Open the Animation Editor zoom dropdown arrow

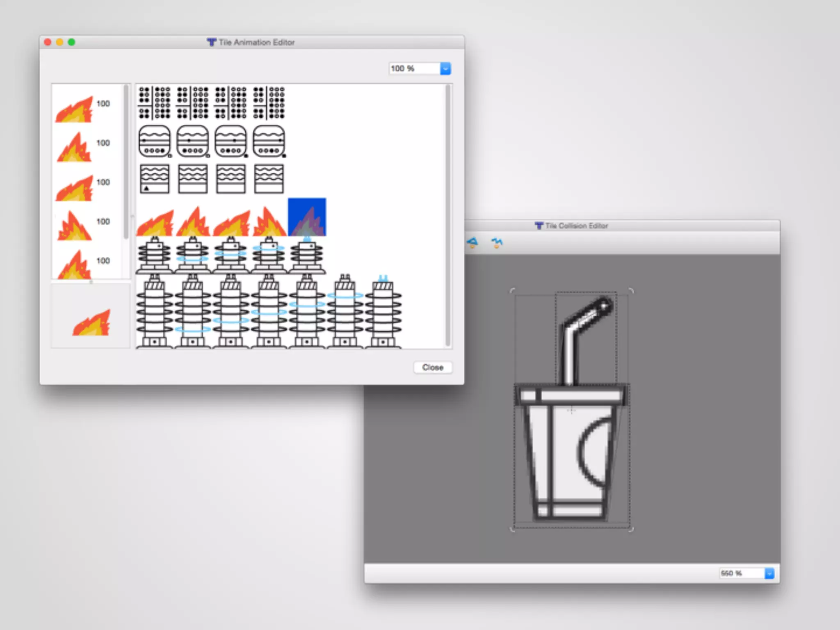(x=445, y=68)
